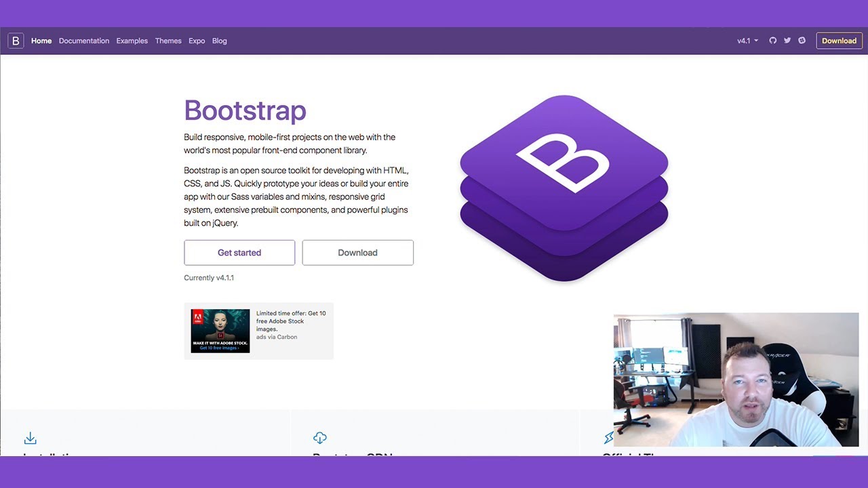
Task: Expand the v4.1 version dropdown
Action: [x=747, y=41]
